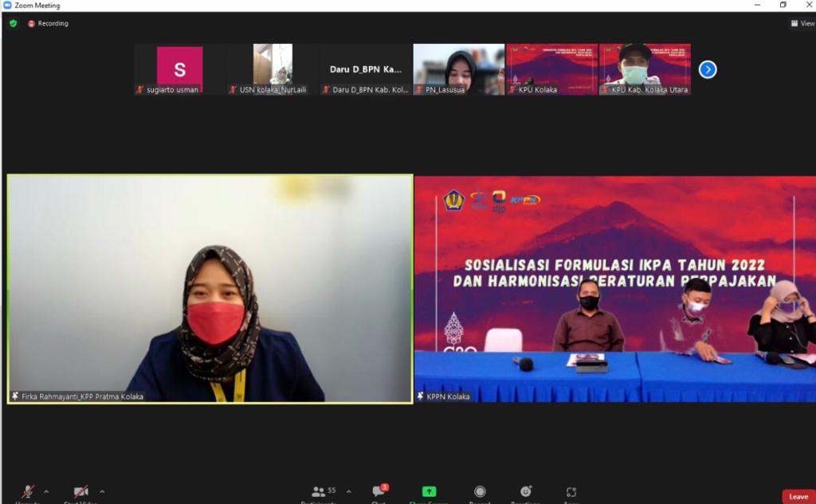Click the Zoom Meeting title bar icon
816x504 pixels.
point(7,6)
